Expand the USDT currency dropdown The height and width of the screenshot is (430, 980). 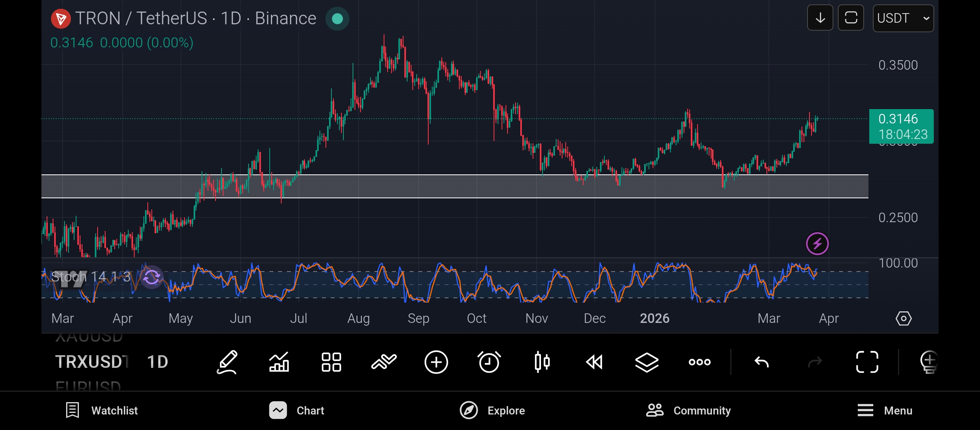[903, 18]
